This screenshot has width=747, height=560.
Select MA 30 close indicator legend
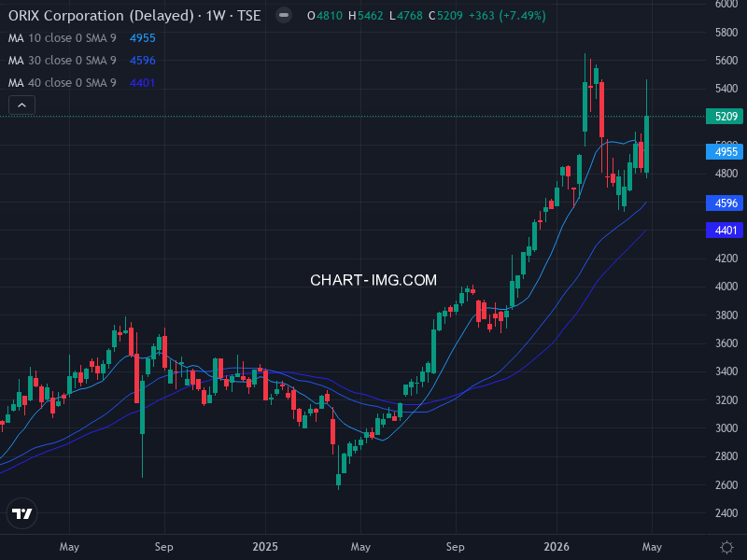pyautogui.click(x=62, y=61)
